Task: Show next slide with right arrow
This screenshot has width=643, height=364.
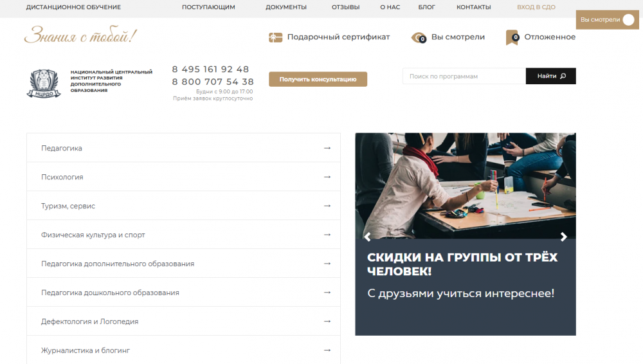Action: (564, 237)
